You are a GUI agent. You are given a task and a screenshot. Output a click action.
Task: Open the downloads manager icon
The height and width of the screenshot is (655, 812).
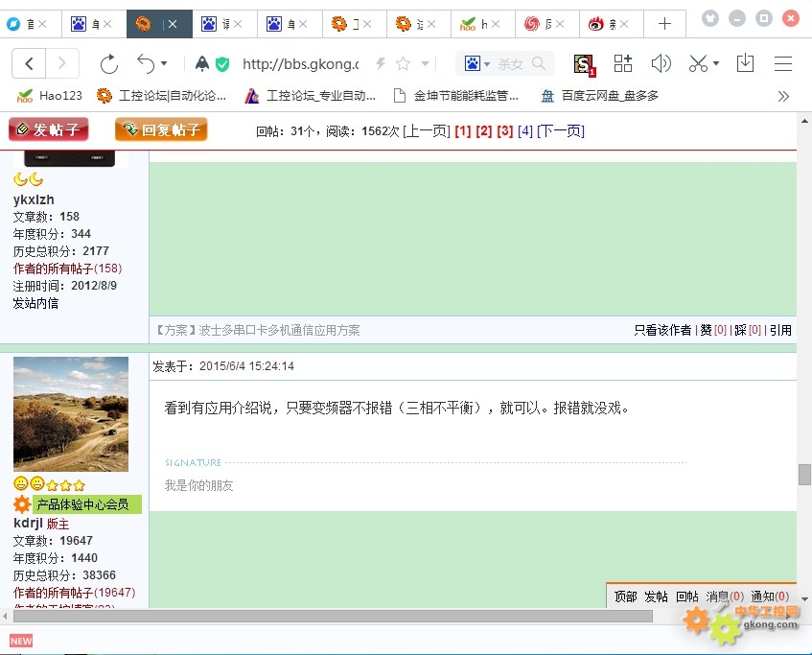point(745,63)
